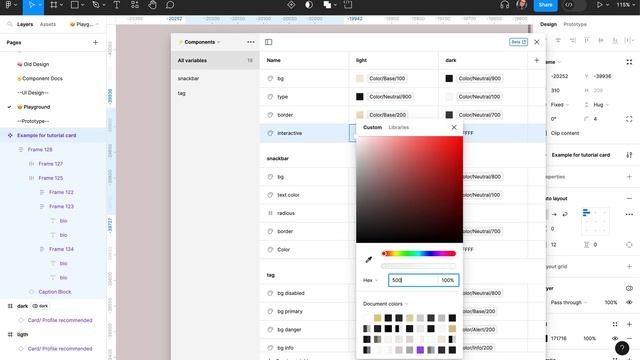640x360 pixels.
Task: Click the eyedropper tool in color picker
Action: [369, 260]
